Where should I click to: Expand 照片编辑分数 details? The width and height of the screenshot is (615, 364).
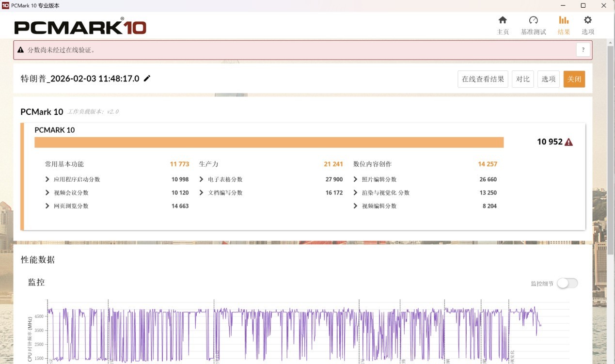coord(356,179)
